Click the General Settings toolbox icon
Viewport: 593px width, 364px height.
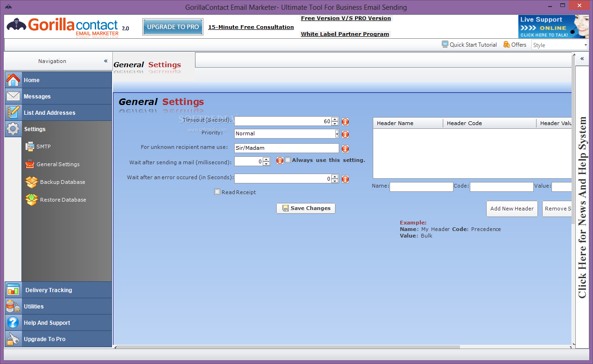coord(30,164)
